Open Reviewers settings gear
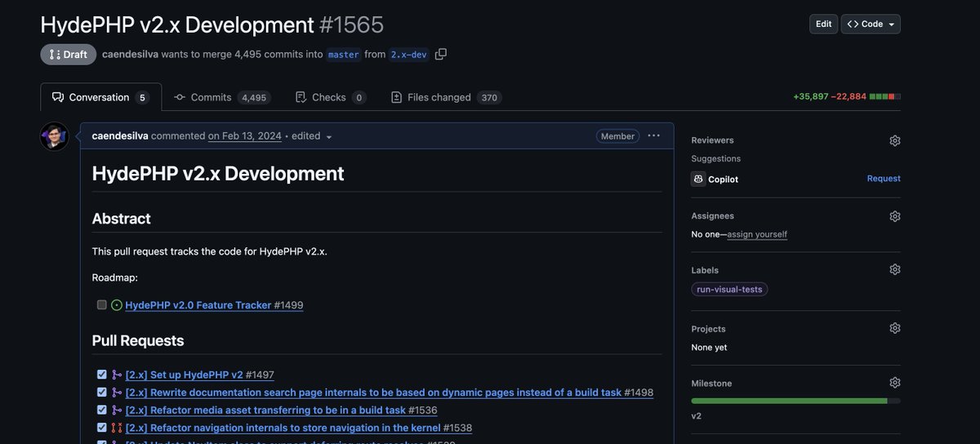The image size is (980, 444). coord(895,140)
